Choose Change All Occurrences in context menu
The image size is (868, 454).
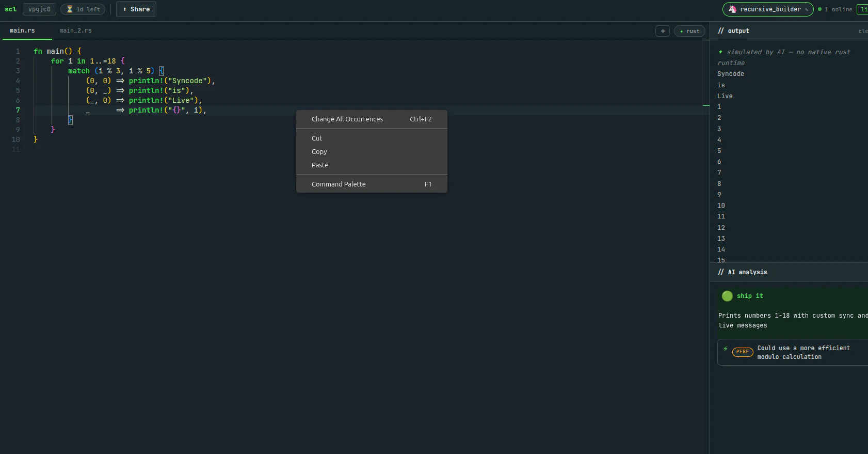[372, 119]
